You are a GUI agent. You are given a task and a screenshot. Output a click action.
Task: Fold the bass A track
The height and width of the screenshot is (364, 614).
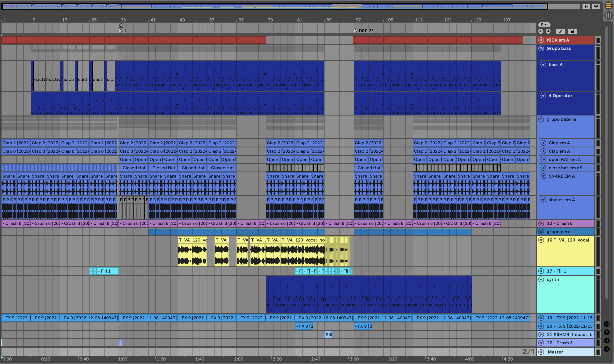[x=543, y=65]
